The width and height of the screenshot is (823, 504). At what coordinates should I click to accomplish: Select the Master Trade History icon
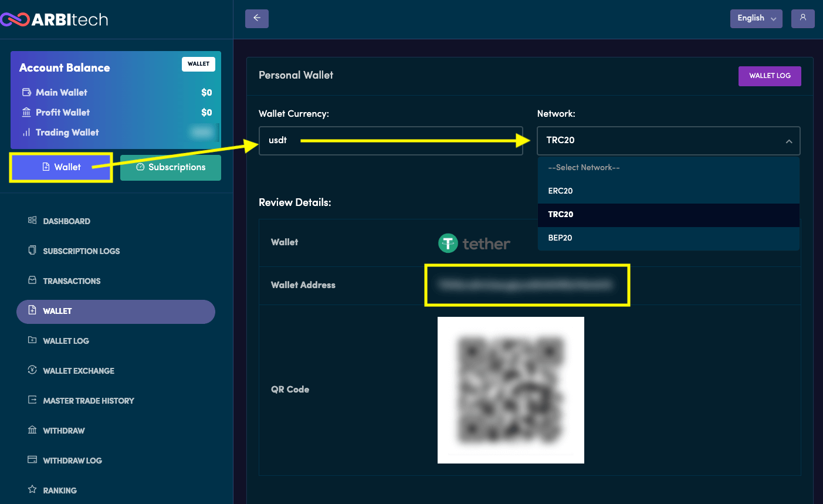point(32,400)
